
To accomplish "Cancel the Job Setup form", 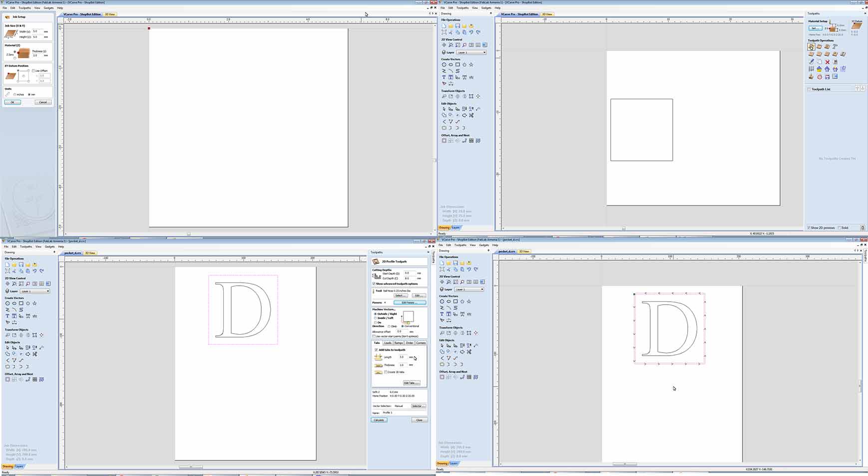I will pyautogui.click(x=43, y=102).
